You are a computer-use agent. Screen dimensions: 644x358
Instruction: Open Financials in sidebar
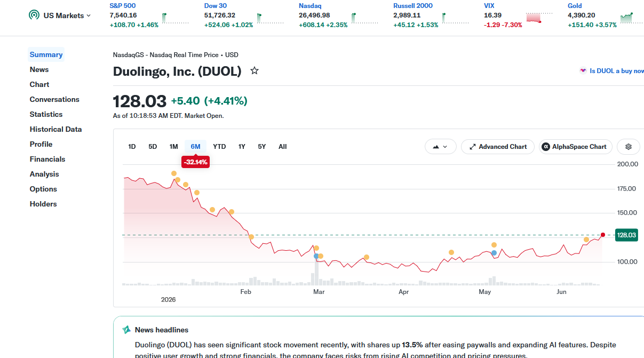(x=47, y=159)
